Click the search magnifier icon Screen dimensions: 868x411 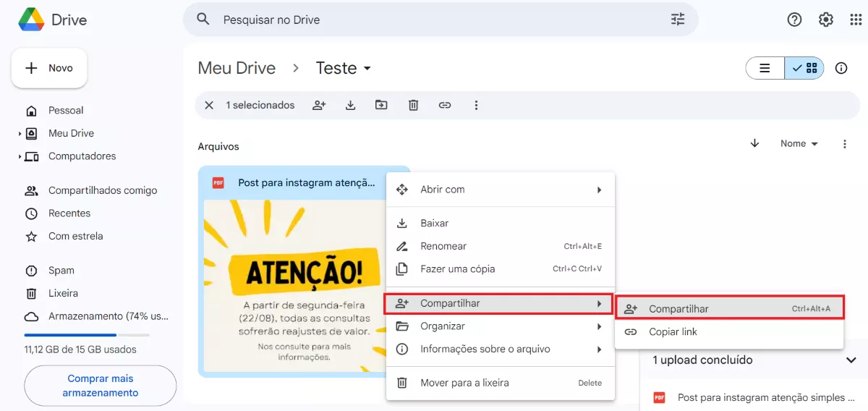pyautogui.click(x=203, y=20)
